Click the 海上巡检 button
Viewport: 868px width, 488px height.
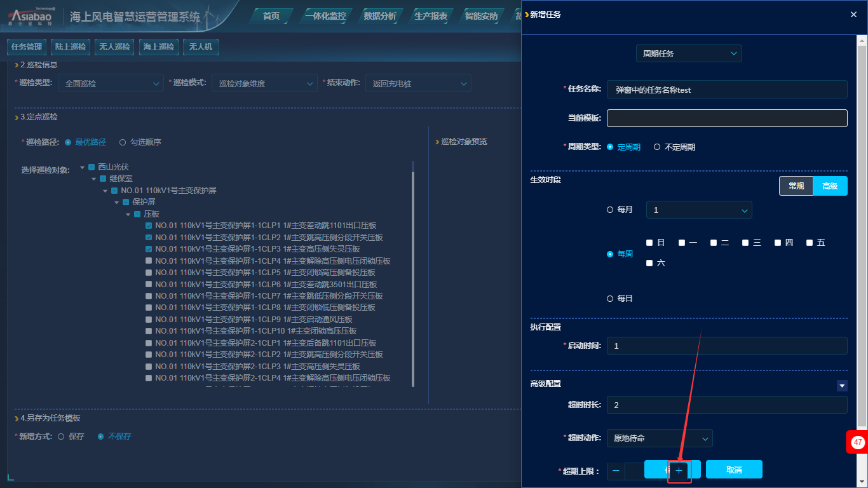pyautogui.click(x=158, y=47)
